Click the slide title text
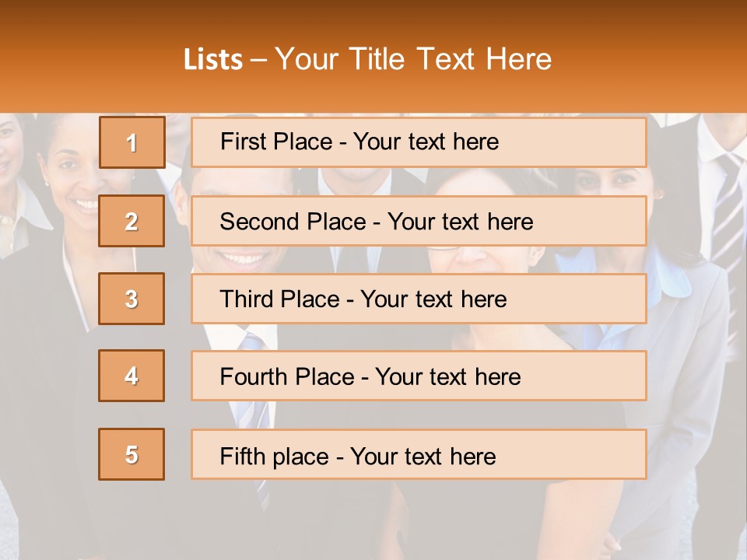Image resolution: width=747 pixels, height=560 pixels. (x=367, y=59)
